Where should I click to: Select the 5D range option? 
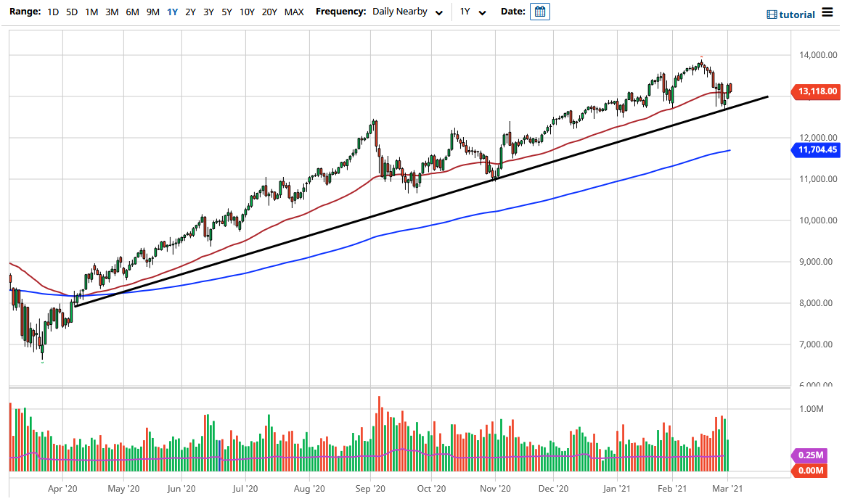(x=70, y=12)
